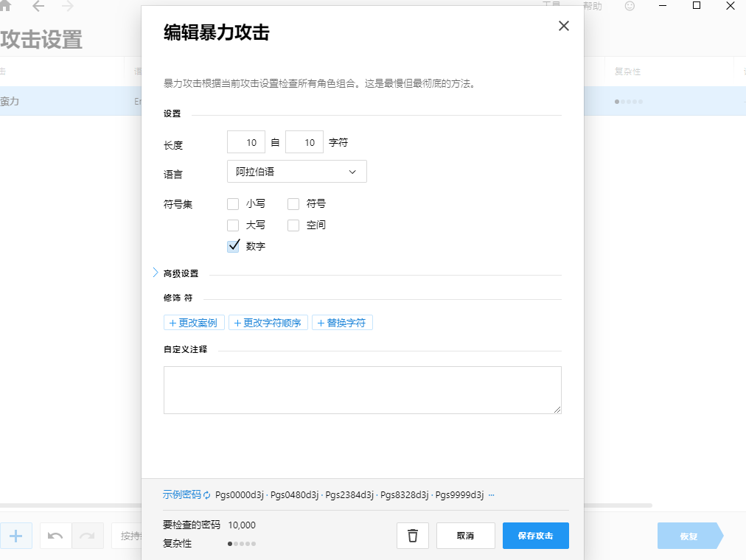Uncheck the 数字 checkbox

pyautogui.click(x=233, y=246)
